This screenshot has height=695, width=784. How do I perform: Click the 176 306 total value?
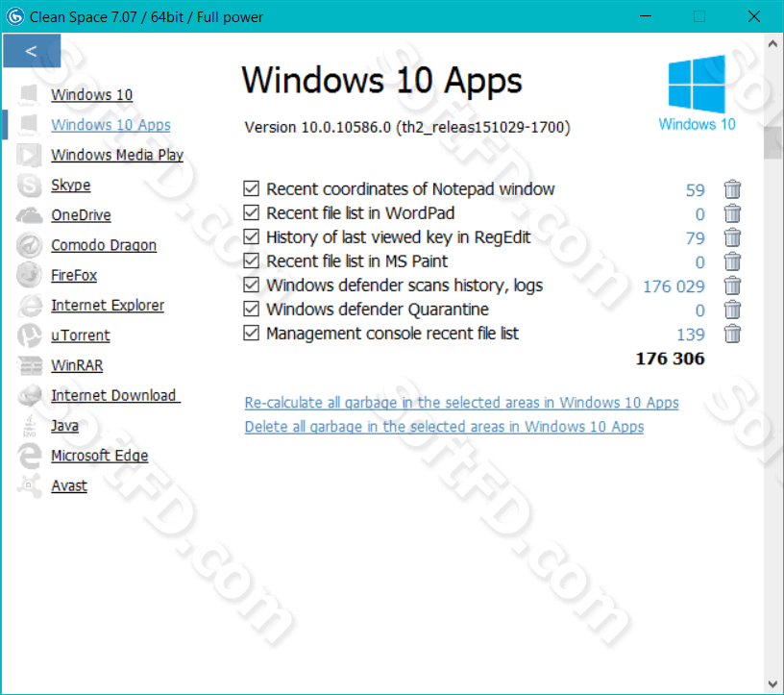click(x=670, y=359)
